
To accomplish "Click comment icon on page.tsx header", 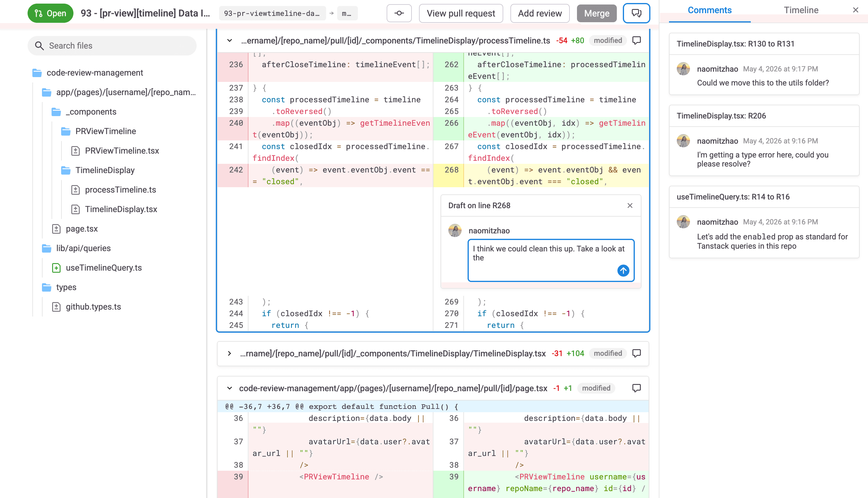I will tap(636, 388).
